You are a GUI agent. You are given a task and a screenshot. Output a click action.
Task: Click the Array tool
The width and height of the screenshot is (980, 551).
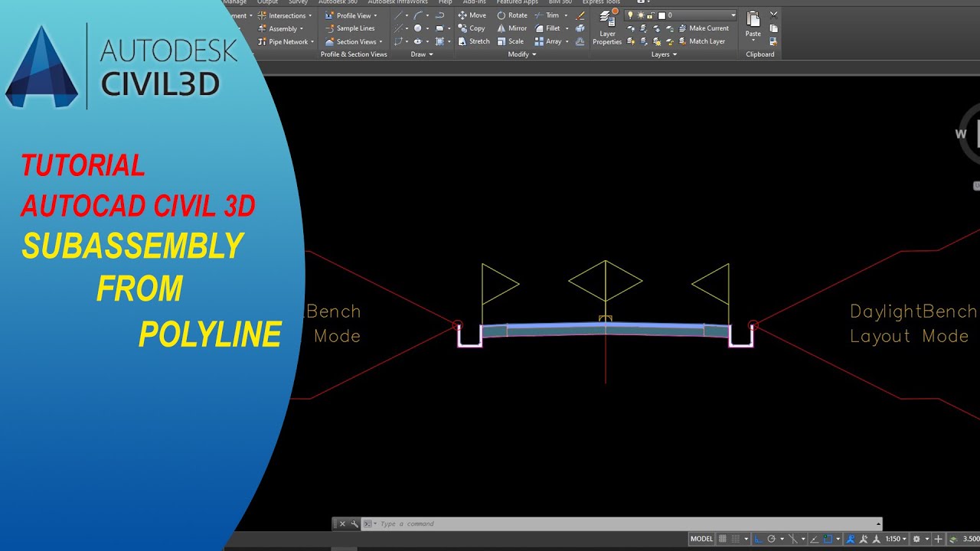(547, 41)
